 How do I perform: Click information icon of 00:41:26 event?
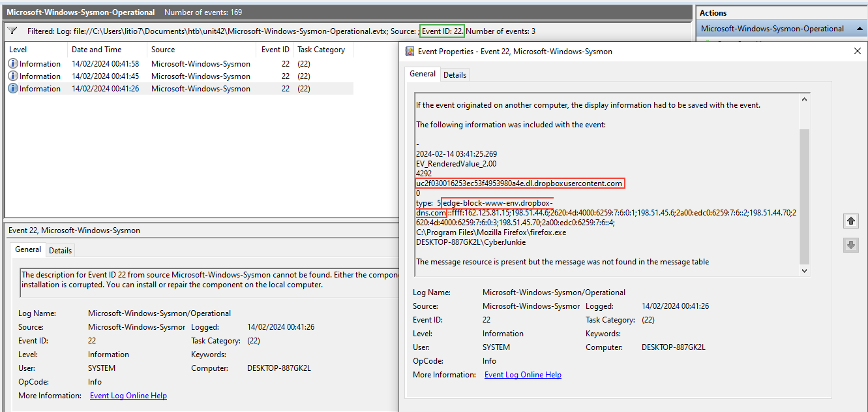(13, 89)
